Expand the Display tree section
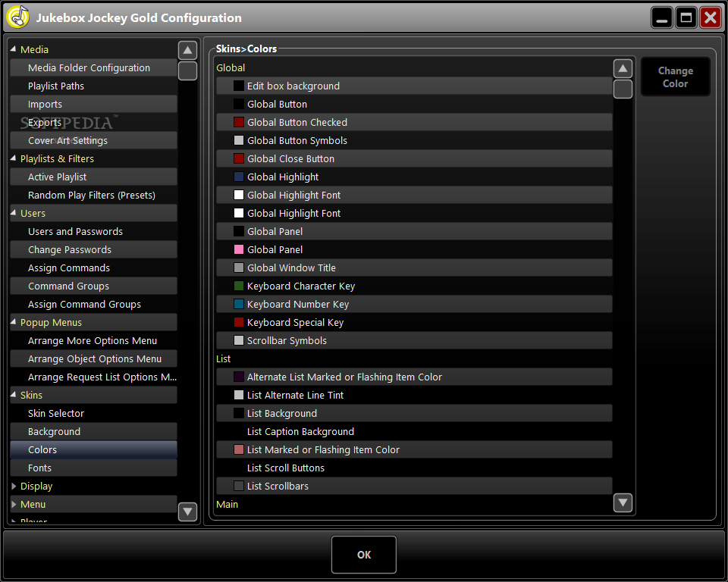Screen dimensions: 728x582 [x=14, y=486]
